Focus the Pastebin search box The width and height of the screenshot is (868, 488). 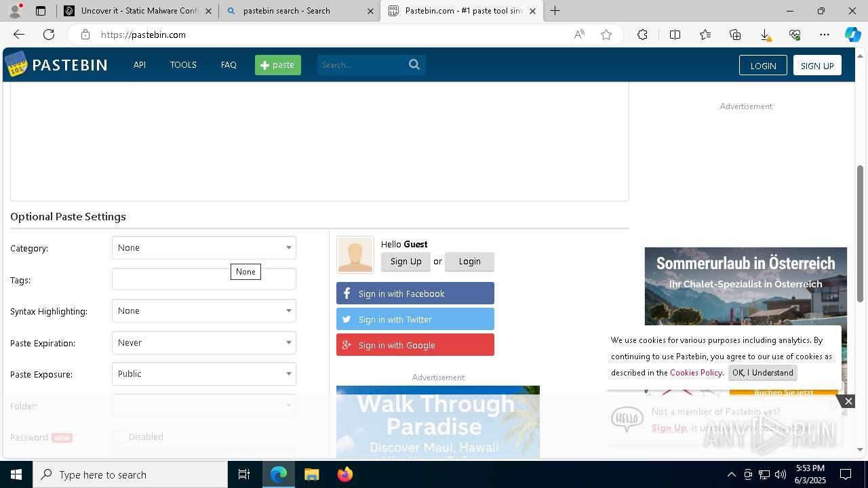[361, 65]
